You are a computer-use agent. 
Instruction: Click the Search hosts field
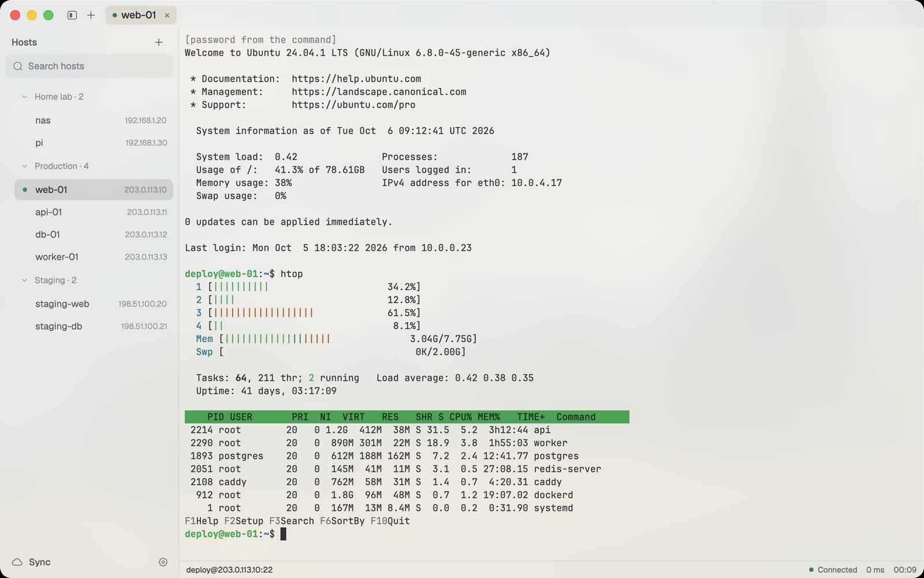90,66
